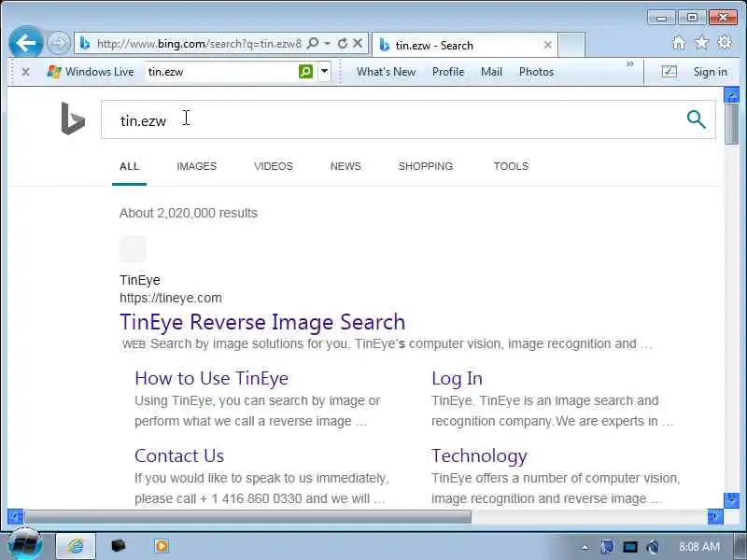The width and height of the screenshot is (747, 560).
Task: Switch to the SHOPPING tab
Action: pyautogui.click(x=426, y=166)
